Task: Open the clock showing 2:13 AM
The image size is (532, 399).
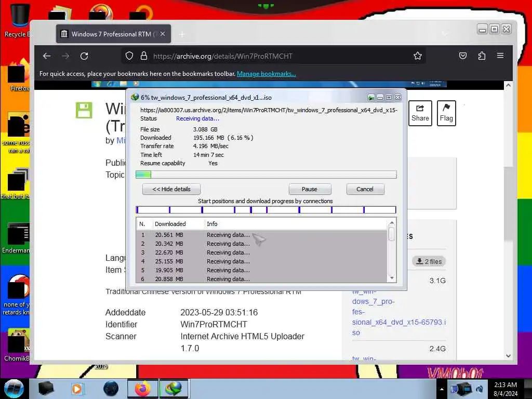Action: point(506,389)
